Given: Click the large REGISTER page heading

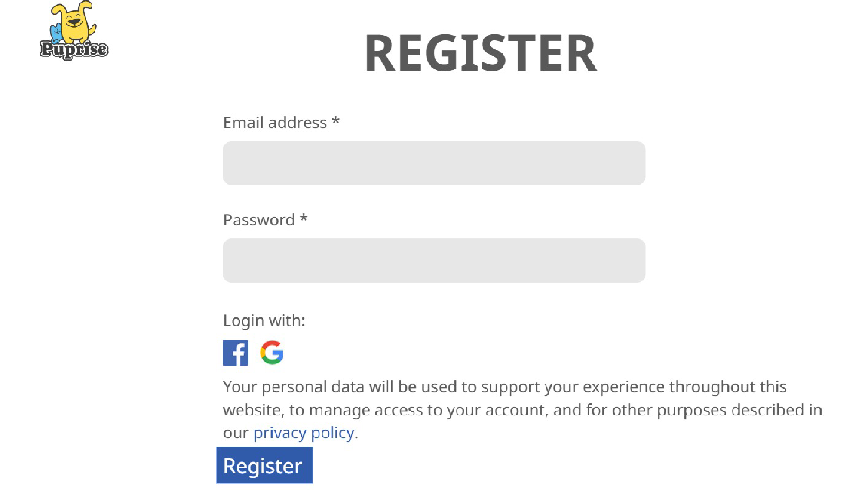Looking at the screenshot, I should (481, 53).
